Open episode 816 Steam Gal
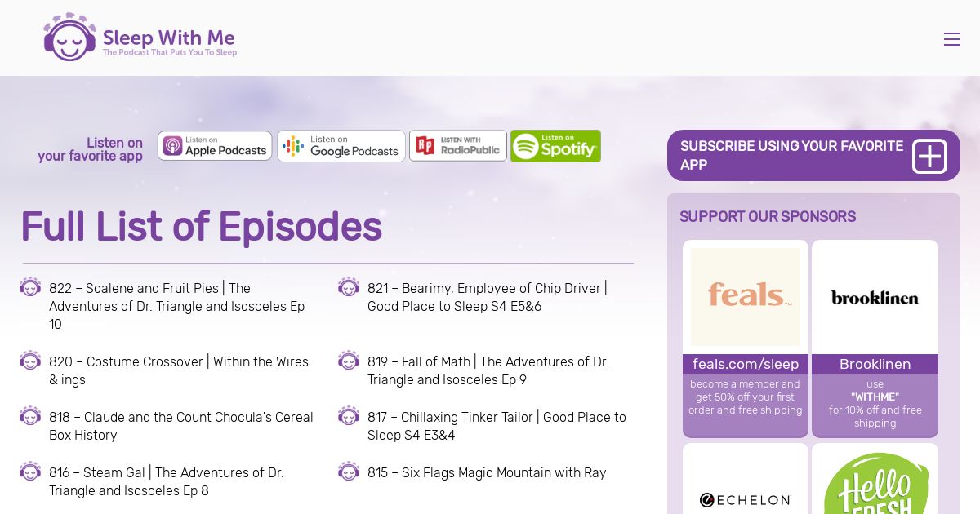This screenshot has height=514, width=980. tap(167, 481)
